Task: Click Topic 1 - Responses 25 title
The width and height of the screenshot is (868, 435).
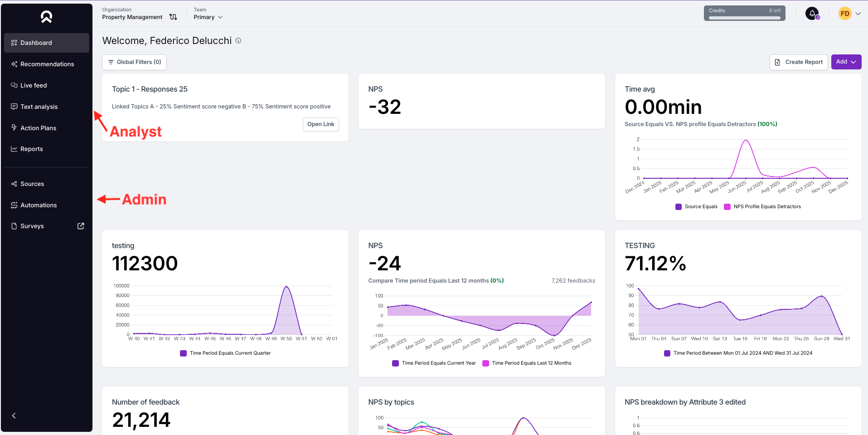Action: pos(150,89)
